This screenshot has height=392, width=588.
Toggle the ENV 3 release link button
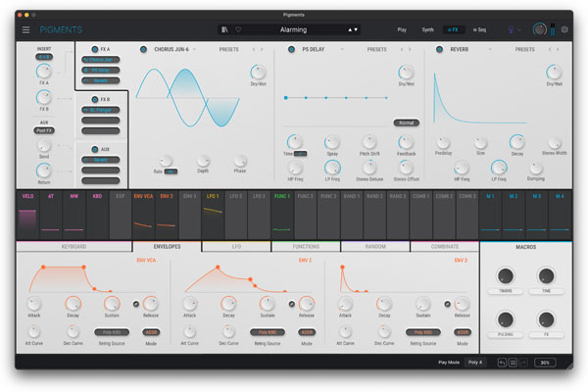[448, 304]
